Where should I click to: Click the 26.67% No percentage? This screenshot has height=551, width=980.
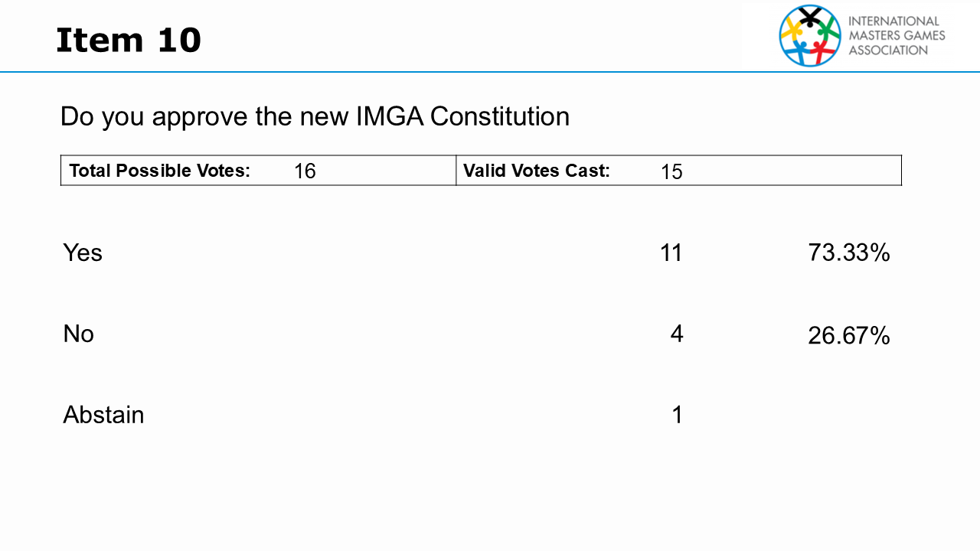(849, 335)
